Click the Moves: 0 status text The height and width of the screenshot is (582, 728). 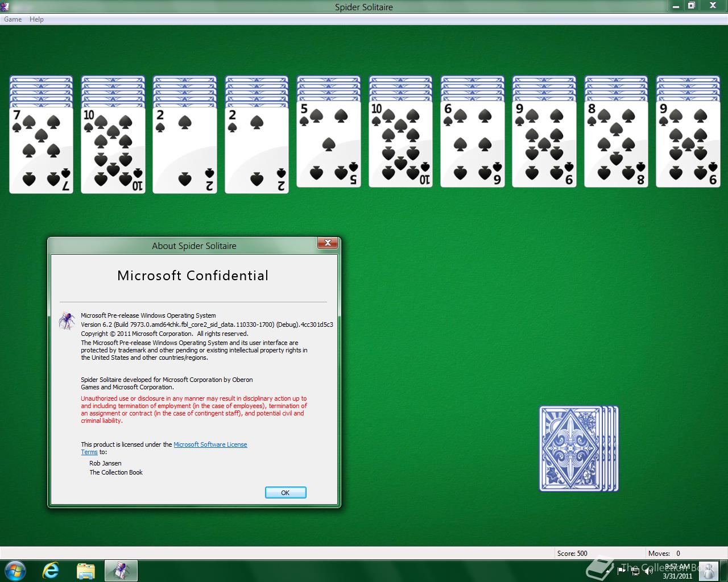point(664,553)
